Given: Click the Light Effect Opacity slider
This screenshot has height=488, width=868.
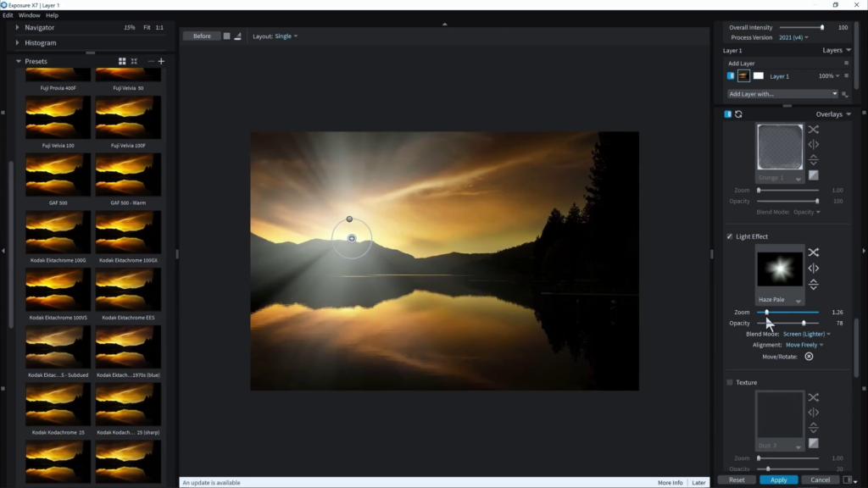Looking at the screenshot, I should coord(787,323).
